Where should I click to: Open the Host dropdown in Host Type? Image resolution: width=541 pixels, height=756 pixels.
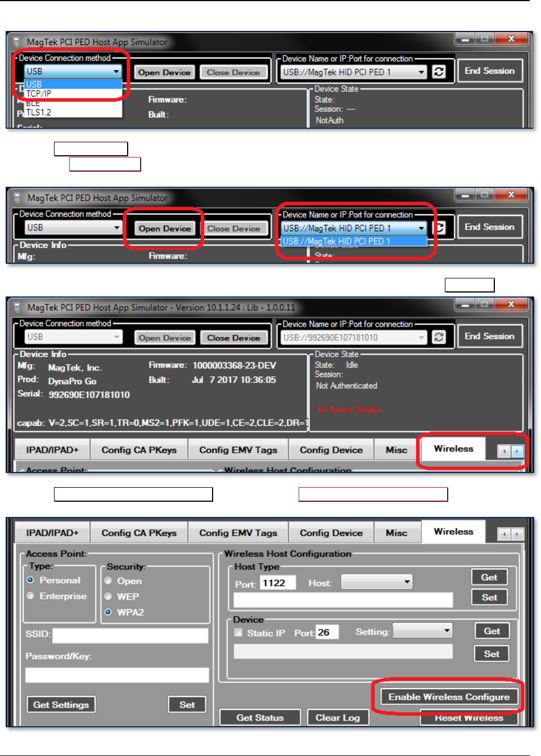point(377,582)
